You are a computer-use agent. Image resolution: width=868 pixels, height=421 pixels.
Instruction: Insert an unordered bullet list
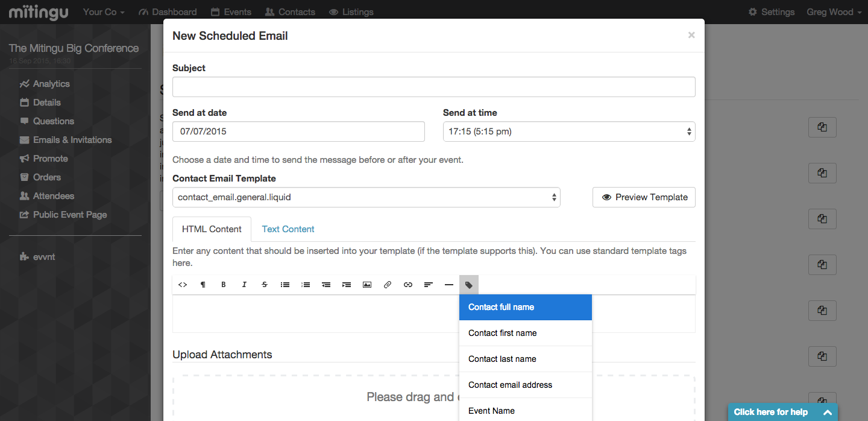(285, 285)
